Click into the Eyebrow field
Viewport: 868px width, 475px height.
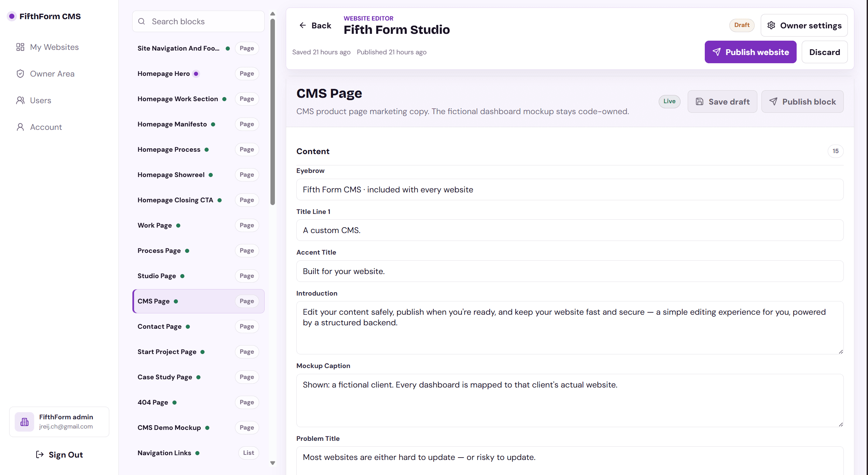point(570,190)
